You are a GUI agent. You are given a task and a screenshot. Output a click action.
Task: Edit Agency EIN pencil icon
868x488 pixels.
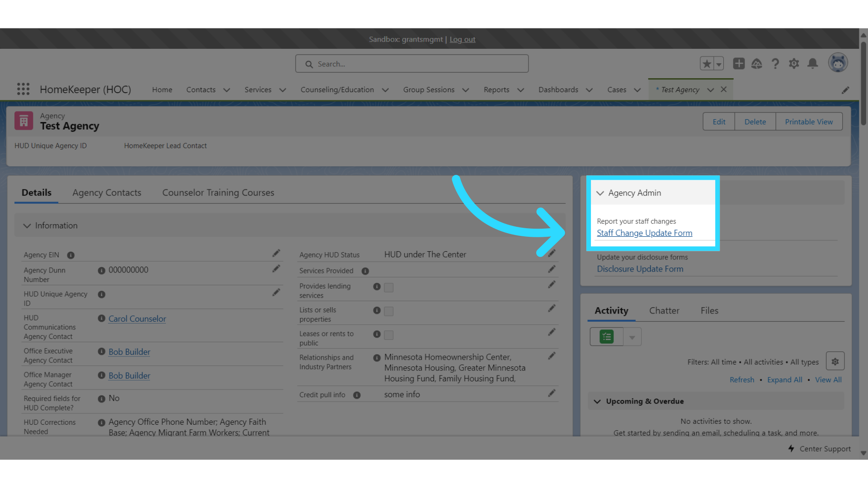tap(276, 253)
